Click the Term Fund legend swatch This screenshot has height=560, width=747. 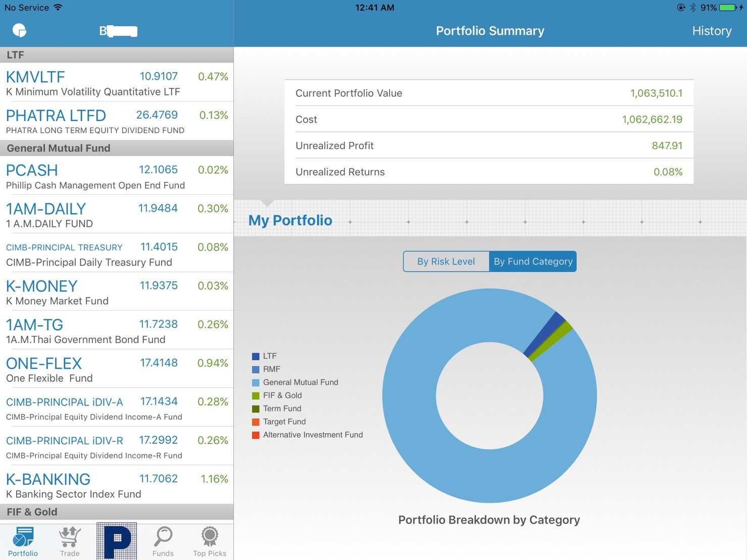point(256,409)
